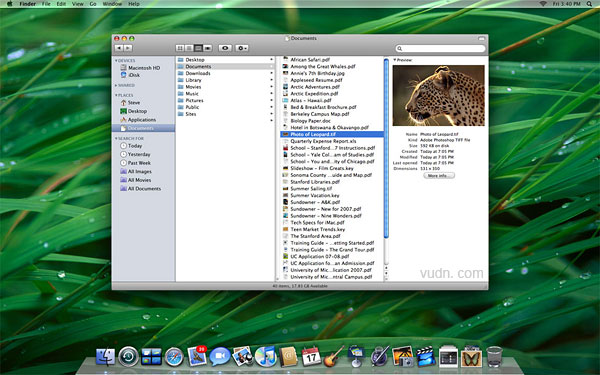Switch to list view in Finder toolbar

coord(189,48)
